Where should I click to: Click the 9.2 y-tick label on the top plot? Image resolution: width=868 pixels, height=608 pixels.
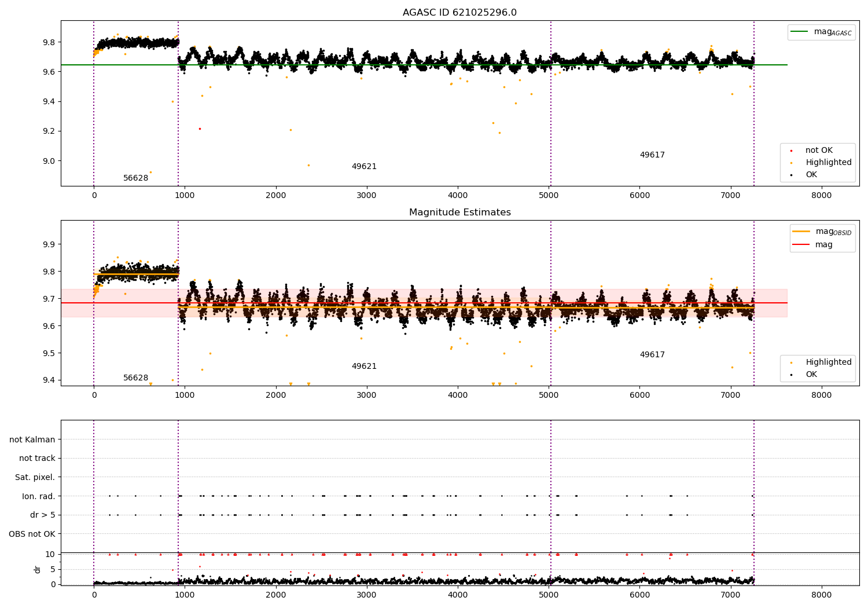(48, 131)
